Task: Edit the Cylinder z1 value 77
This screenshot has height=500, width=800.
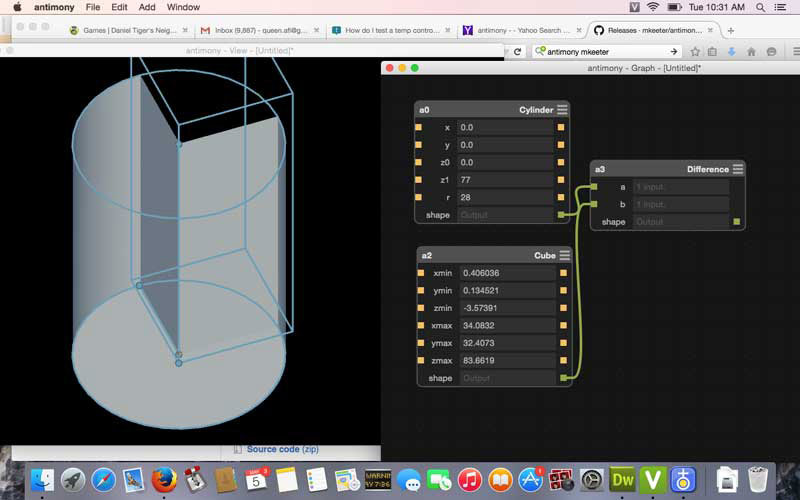Action: click(x=505, y=180)
